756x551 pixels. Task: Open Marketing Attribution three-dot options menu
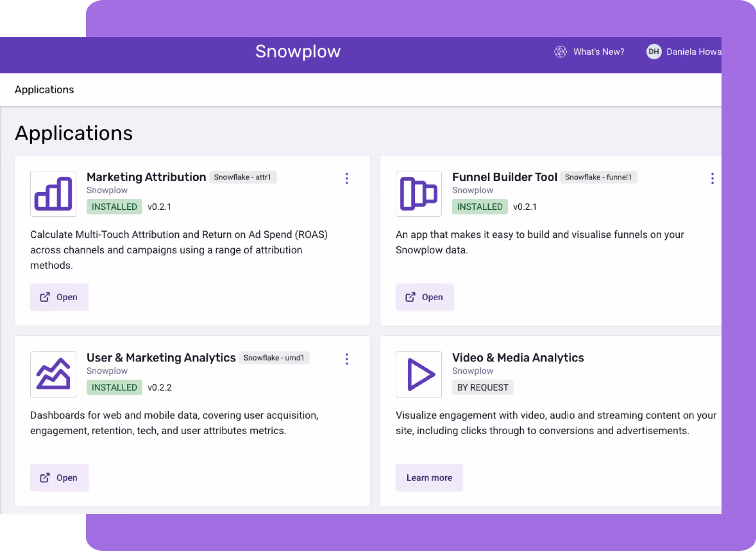coord(347,179)
